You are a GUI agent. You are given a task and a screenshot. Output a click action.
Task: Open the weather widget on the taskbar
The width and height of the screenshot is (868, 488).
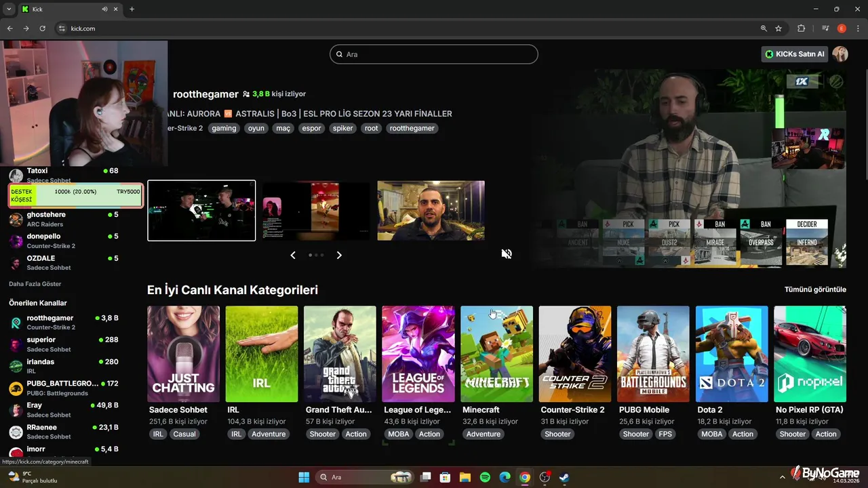point(31,477)
